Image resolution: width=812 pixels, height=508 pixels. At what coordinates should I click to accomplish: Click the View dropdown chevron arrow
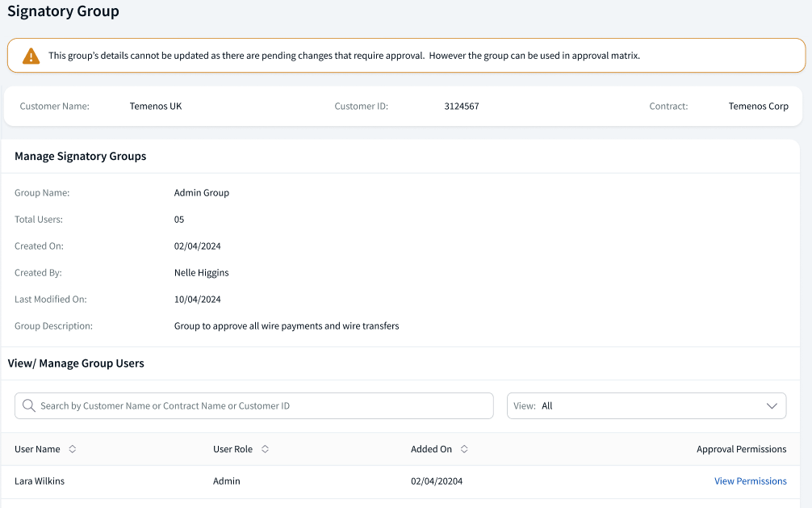[772, 406]
